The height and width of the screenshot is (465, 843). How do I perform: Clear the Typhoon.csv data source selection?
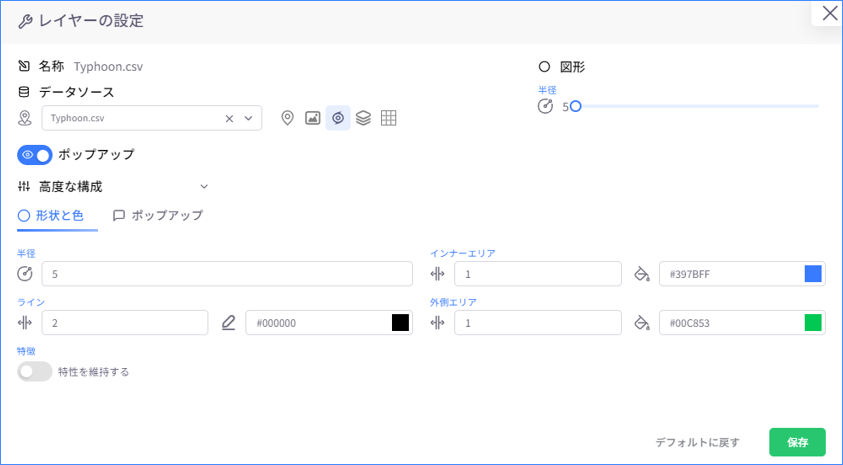[x=229, y=118]
